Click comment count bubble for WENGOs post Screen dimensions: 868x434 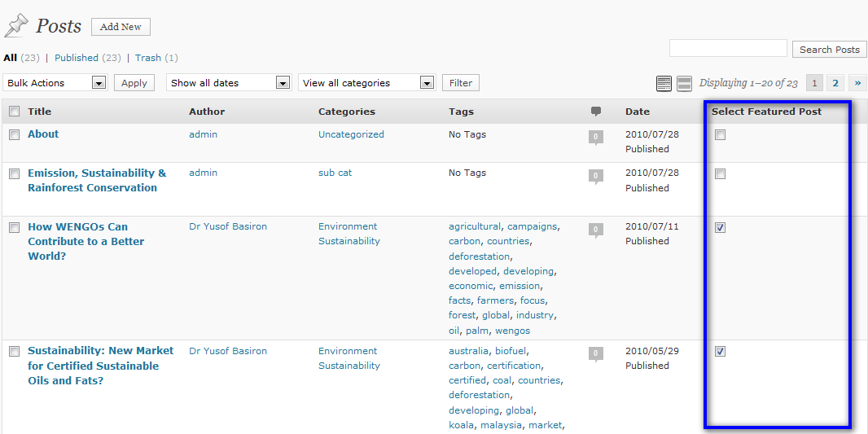click(x=596, y=230)
